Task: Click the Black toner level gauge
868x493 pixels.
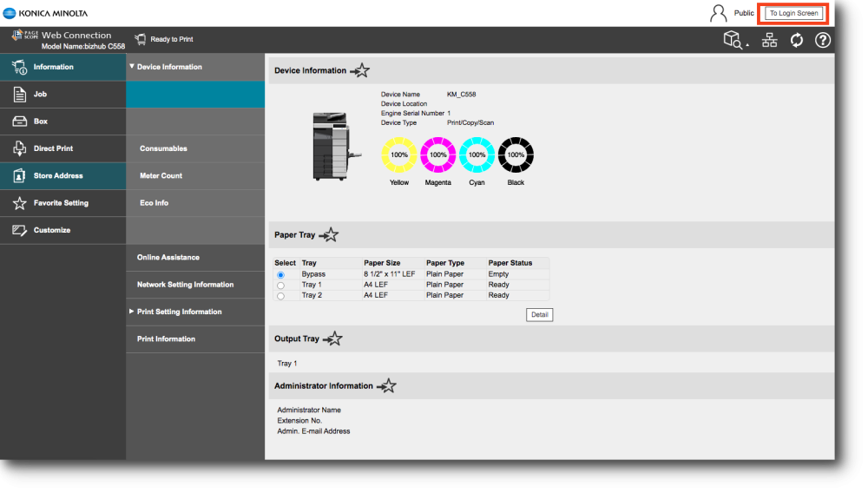Action: click(516, 154)
